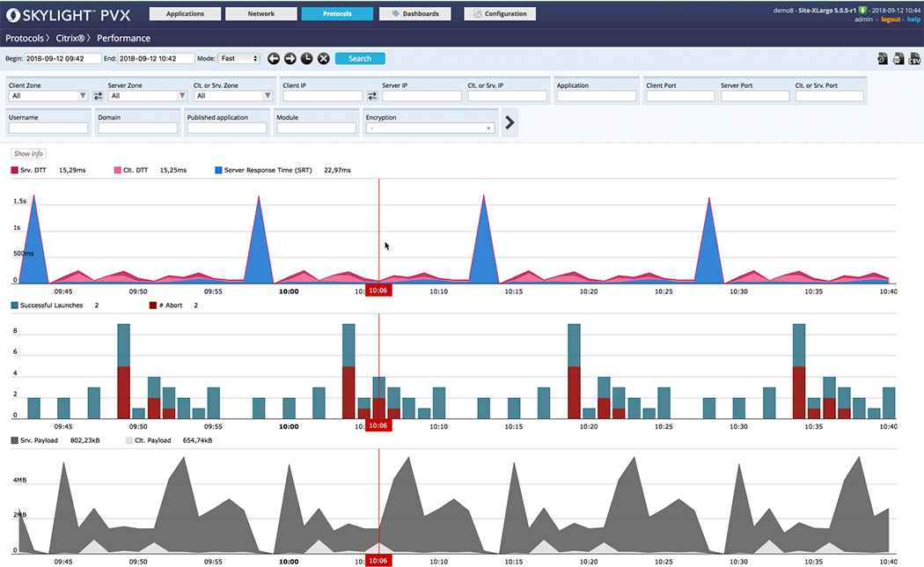Screen dimensions: 924x567
Task: Toggle the Successful Launches legend swatch
Action: tap(15, 306)
